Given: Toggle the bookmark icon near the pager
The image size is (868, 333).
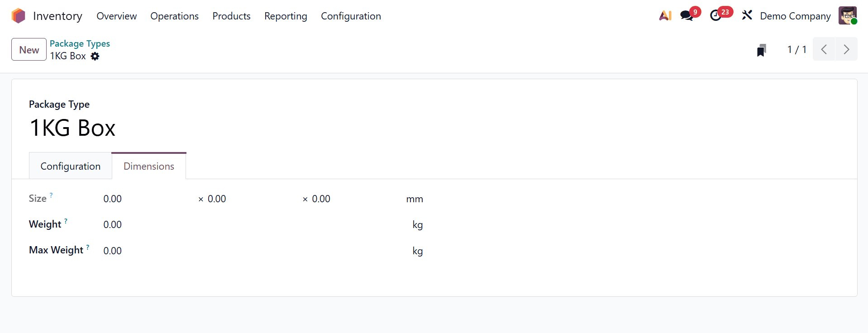Looking at the screenshot, I should [762, 50].
